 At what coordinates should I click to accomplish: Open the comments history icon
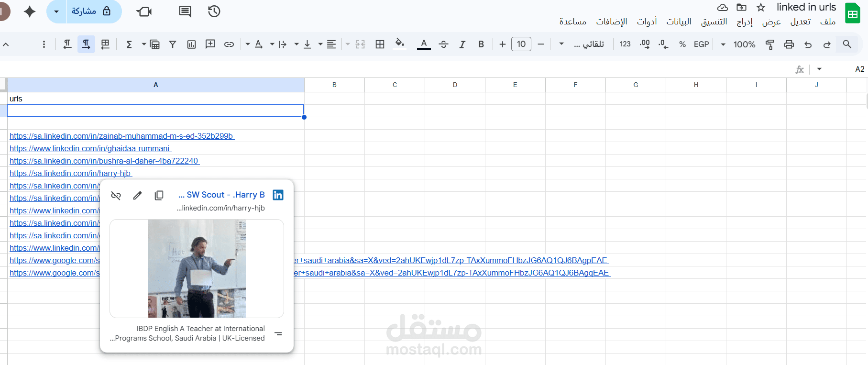point(185,11)
